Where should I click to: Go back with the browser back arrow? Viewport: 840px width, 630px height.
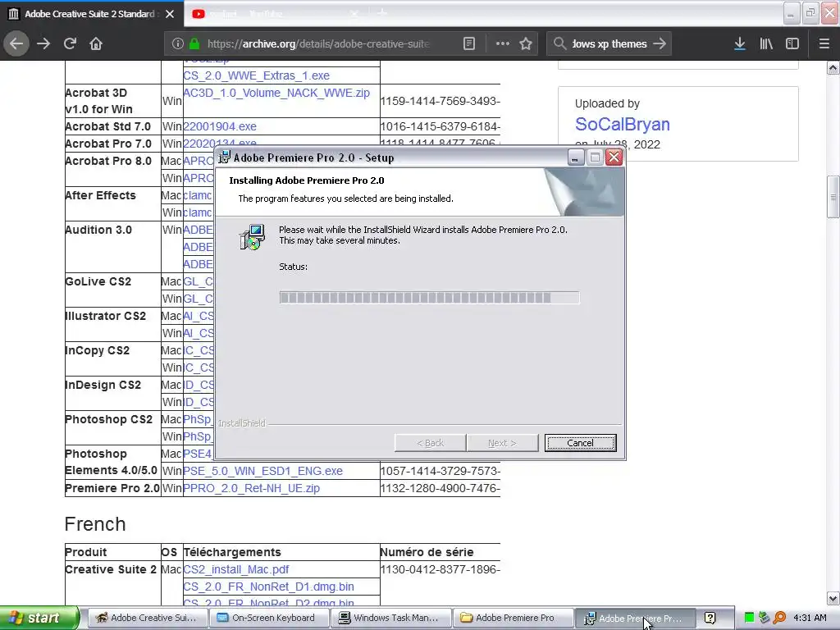point(16,43)
